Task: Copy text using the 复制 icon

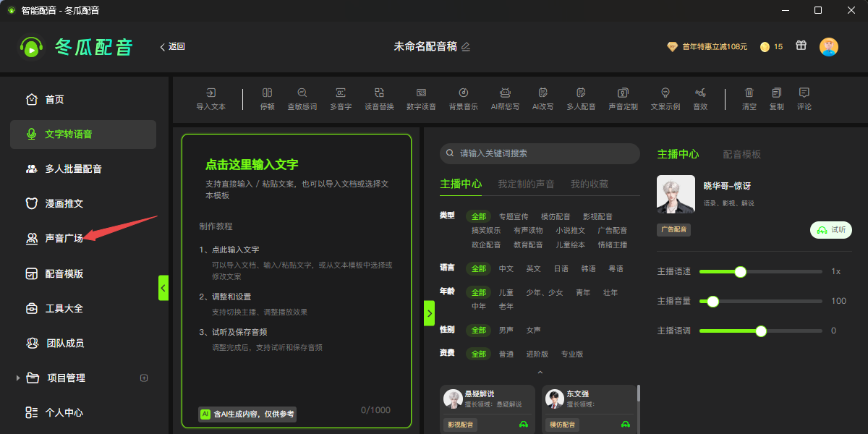Action: pyautogui.click(x=777, y=99)
